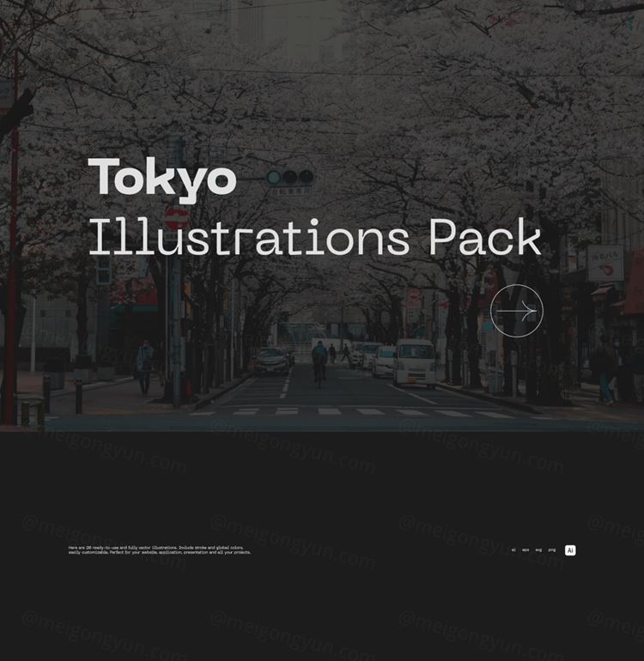This screenshot has width=644, height=661.
Task: Click the bold Tokyo heading
Action: (162, 179)
